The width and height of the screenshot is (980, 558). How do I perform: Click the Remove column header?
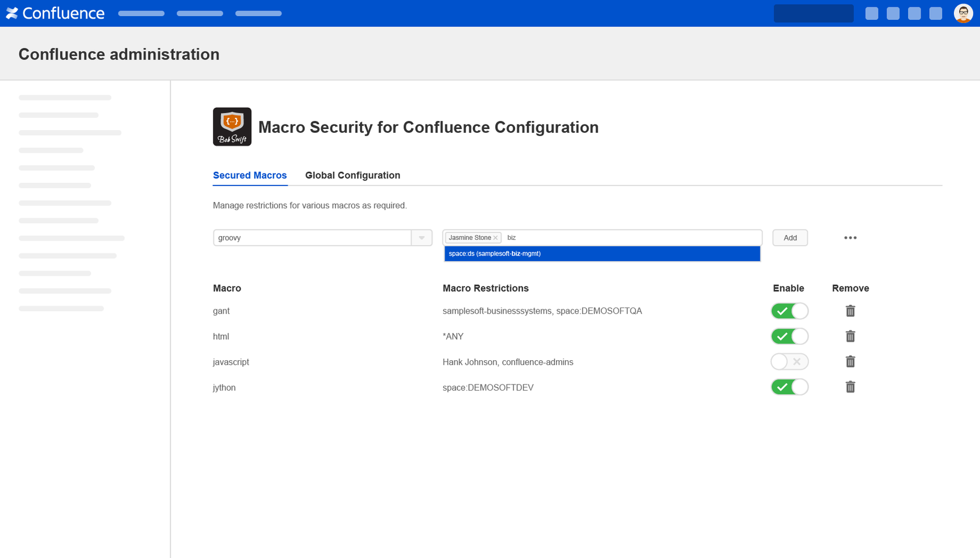click(850, 288)
